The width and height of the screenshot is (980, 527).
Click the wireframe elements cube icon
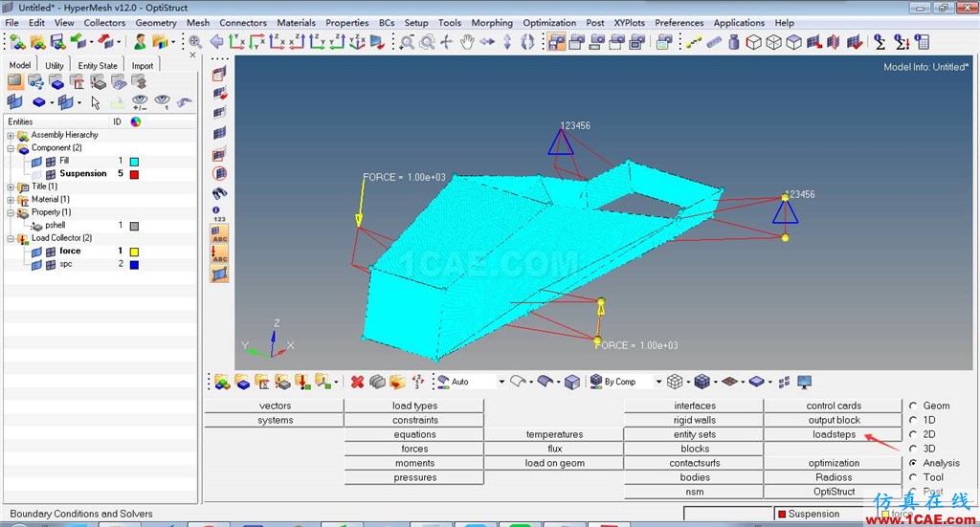click(675, 382)
